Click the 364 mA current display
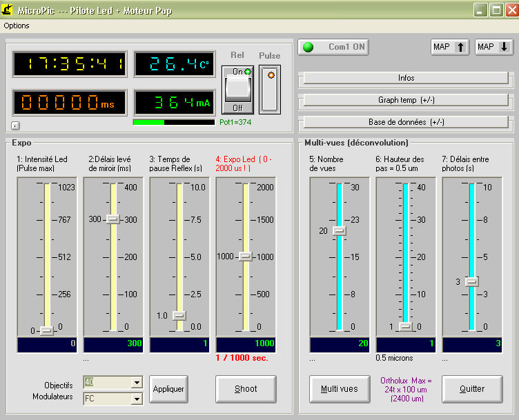 pyautogui.click(x=175, y=103)
